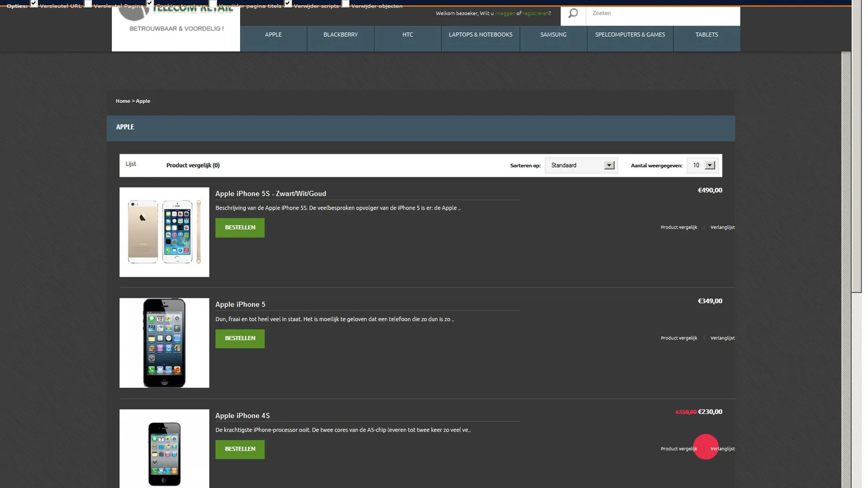Open the Apple iPhone 5S product image

pyautogui.click(x=164, y=232)
